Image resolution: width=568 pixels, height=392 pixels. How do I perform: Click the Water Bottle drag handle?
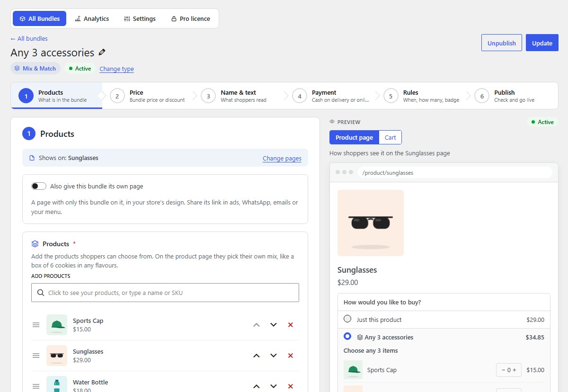click(36, 386)
